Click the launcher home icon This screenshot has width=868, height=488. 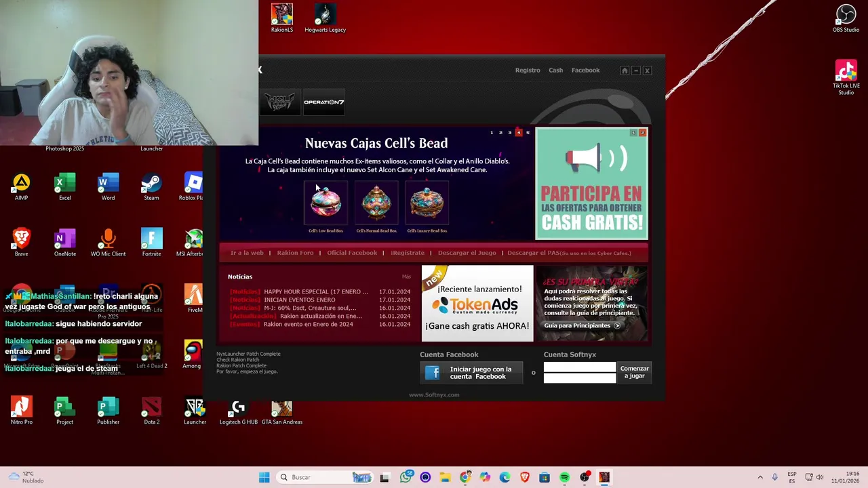pyautogui.click(x=625, y=70)
